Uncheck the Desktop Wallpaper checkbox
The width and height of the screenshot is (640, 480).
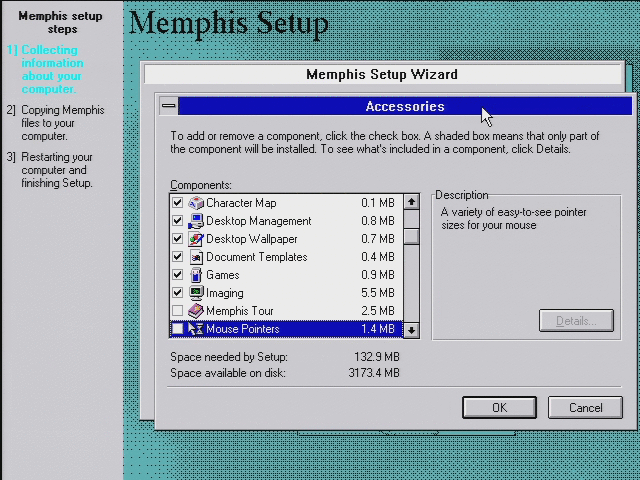(x=177, y=239)
